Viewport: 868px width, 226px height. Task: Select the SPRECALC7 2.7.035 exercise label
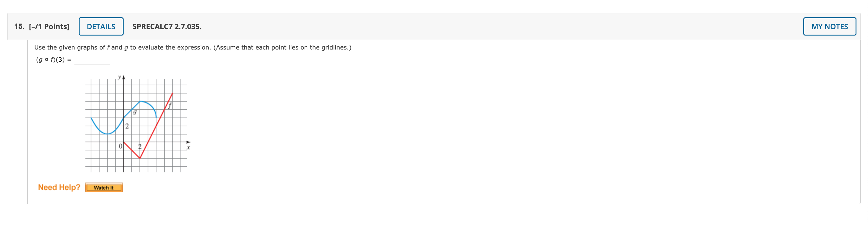tap(166, 26)
